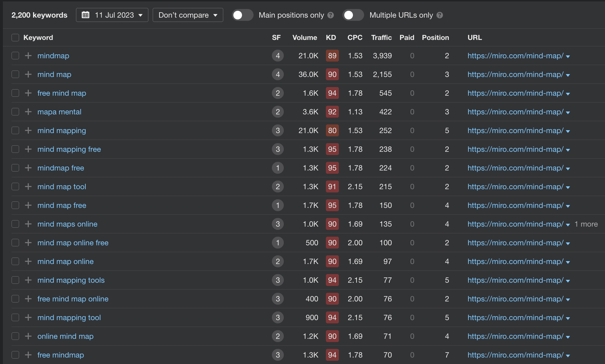Click the "1 more" link on mind maps online row
Viewport: 605px width, 364px height.
coord(586,224)
